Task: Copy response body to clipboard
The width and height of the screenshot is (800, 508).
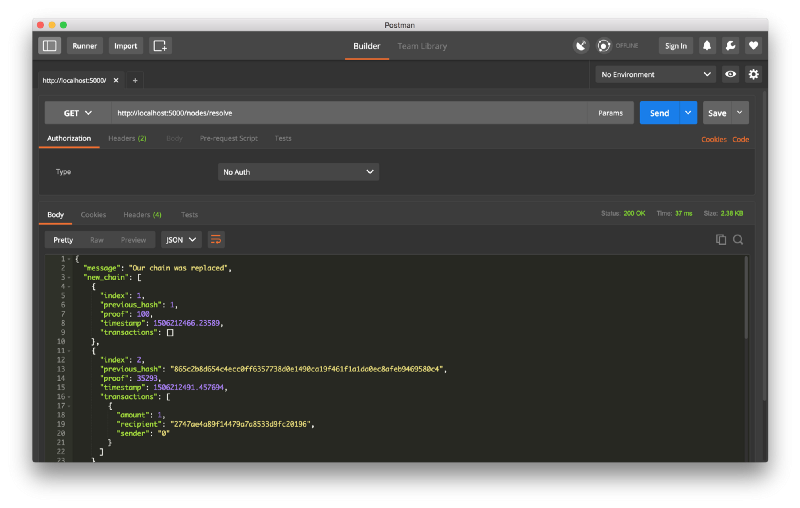Action: 720,239
